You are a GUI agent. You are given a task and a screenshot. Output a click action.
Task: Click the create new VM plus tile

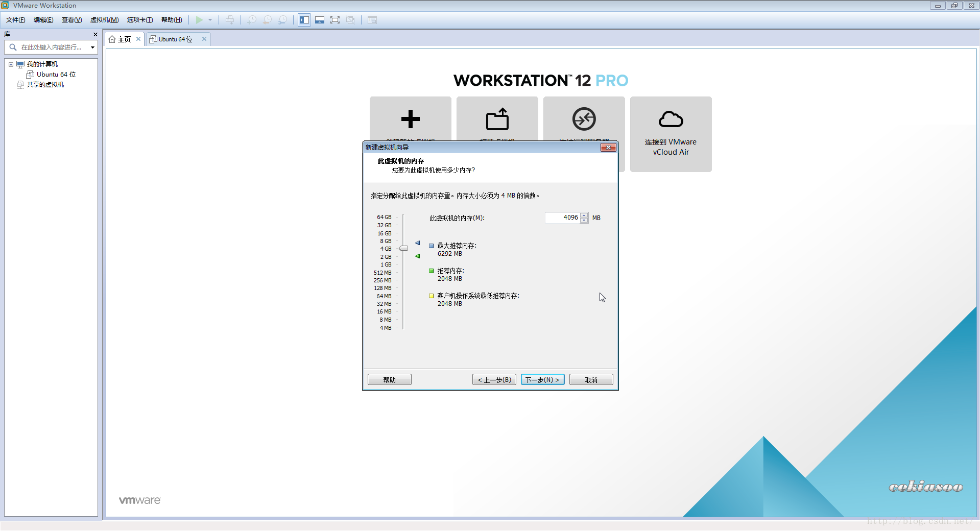pos(411,119)
